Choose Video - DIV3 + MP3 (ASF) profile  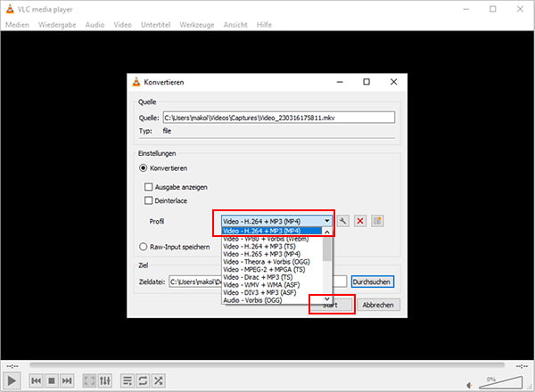coord(272,292)
